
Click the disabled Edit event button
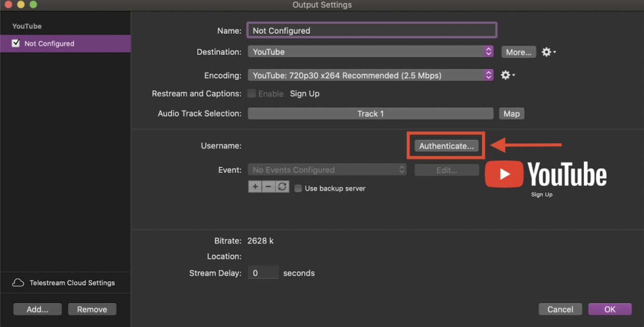point(447,170)
